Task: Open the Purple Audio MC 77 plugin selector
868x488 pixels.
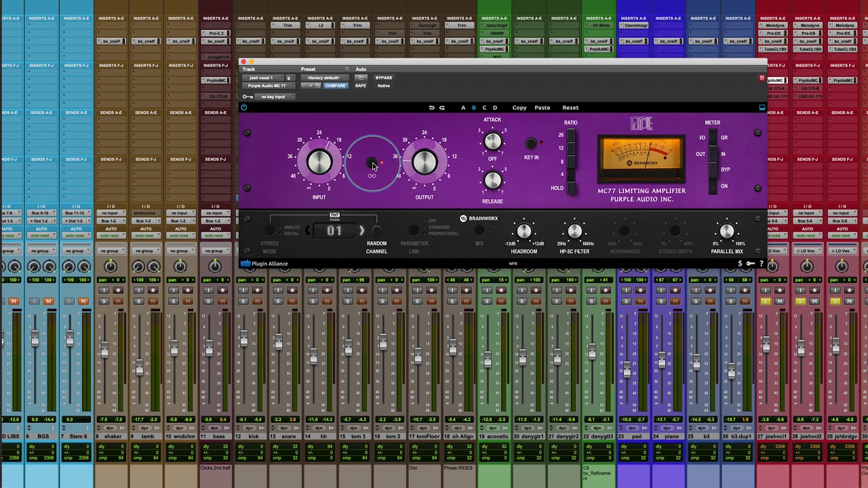Action: [267, 85]
